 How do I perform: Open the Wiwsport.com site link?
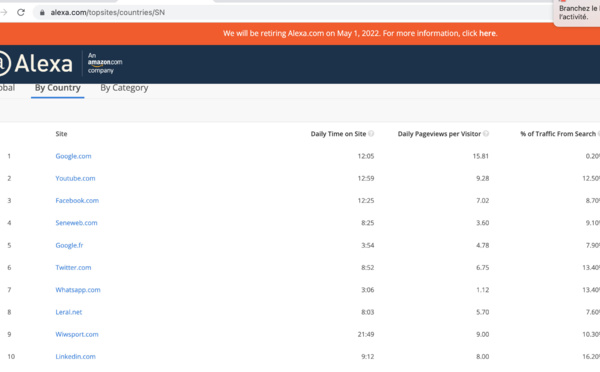pos(77,334)
